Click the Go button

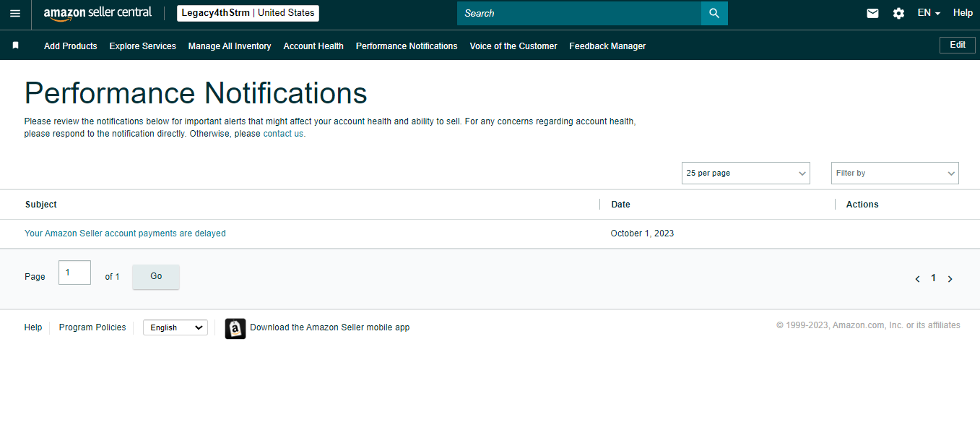pos(156,276)
